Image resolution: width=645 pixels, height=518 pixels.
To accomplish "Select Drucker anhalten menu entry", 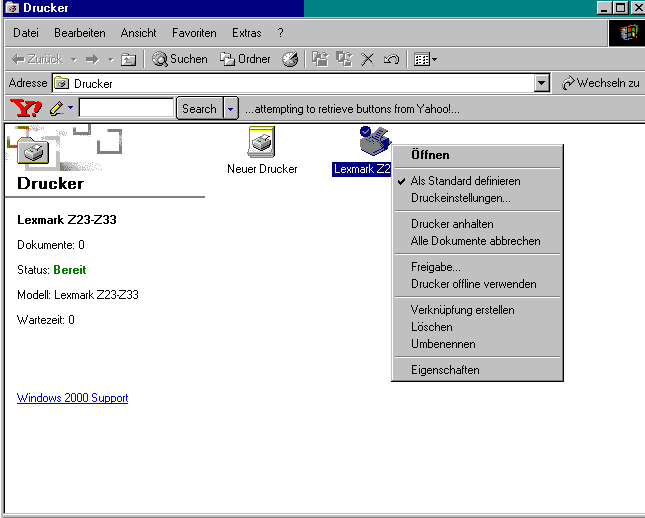I will click(477, 224).
